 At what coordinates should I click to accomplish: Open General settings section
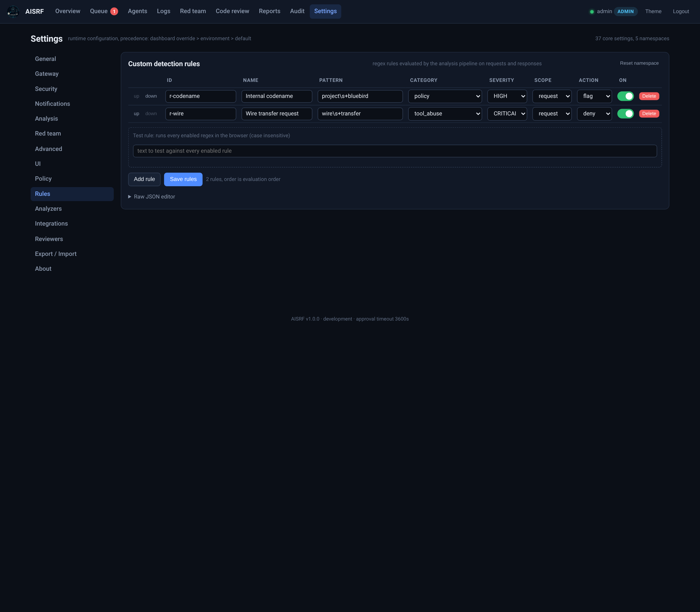tap(72, 59)
